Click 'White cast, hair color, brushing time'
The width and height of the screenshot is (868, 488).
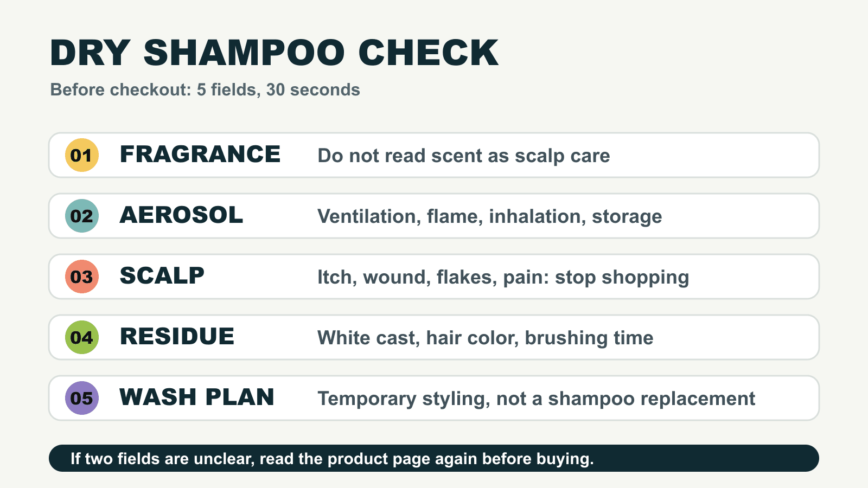pyautogui.click(x=486, y=338)
